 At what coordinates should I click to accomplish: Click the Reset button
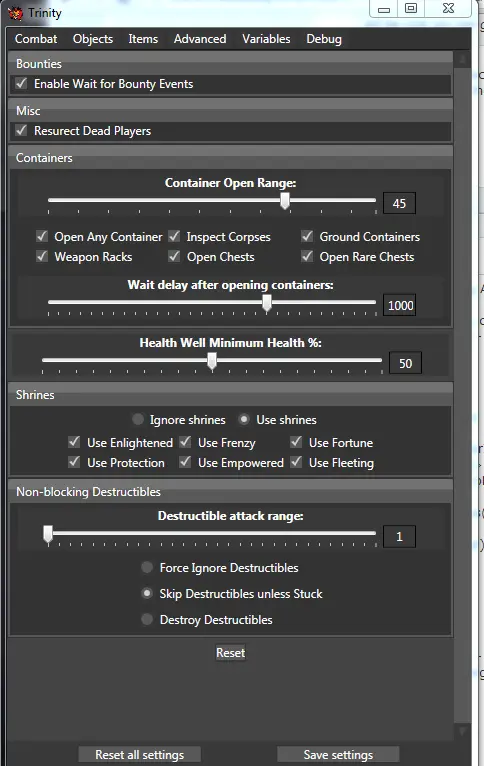click(231, 653)
